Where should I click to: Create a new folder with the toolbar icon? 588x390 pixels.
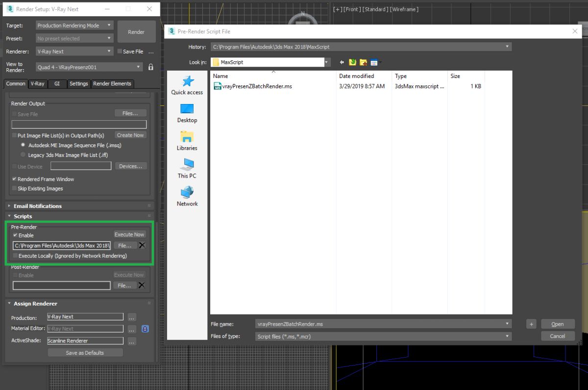(x=364, y=62)
